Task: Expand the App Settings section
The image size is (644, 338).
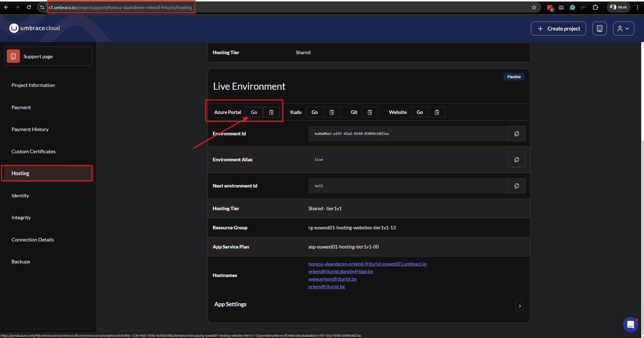Action: [x=519, y=306]
